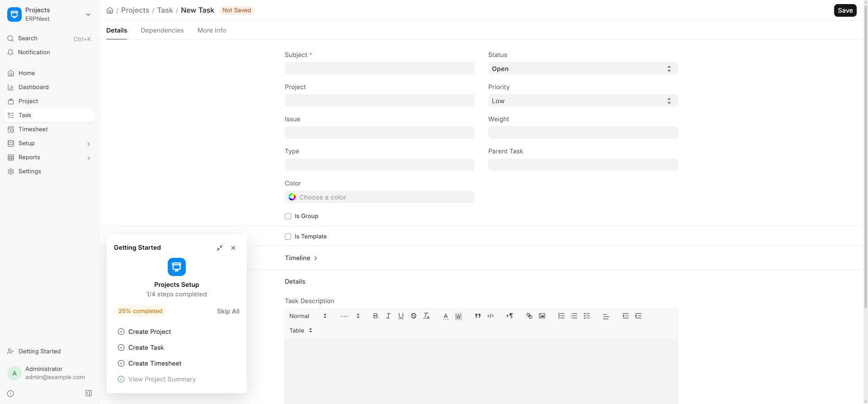The width and height of the screenshot is (868, 404).
Task: Clear text formatting in the description editor
Action: click(426, 316)
